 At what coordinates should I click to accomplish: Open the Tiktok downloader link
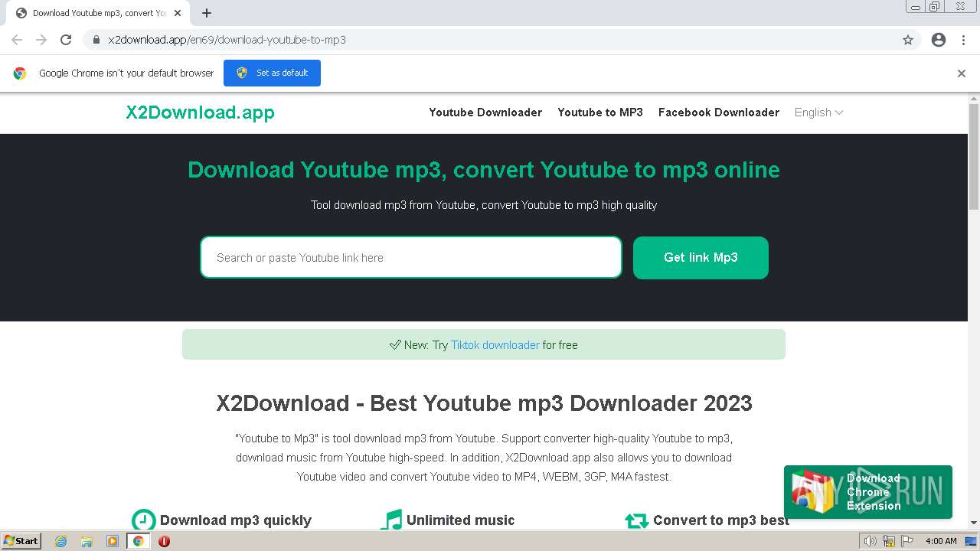pyautogui.click(x=495, y=345)
